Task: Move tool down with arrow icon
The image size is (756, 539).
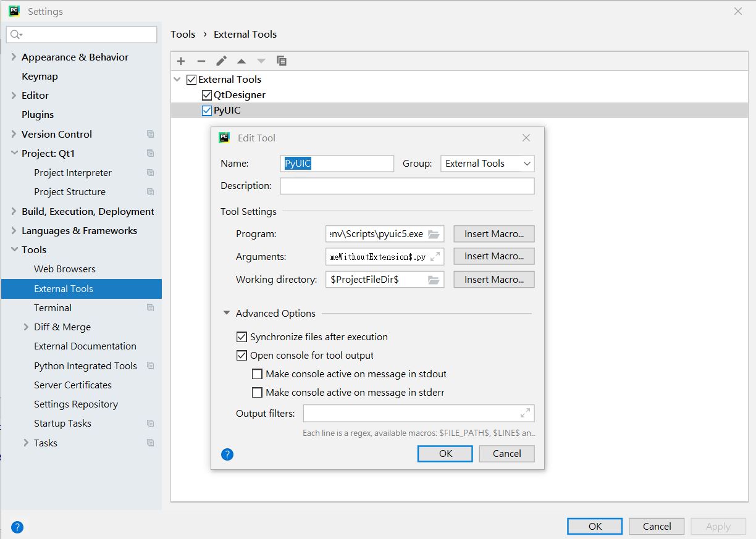Action: pyautogui.click(x=261, y=61)
